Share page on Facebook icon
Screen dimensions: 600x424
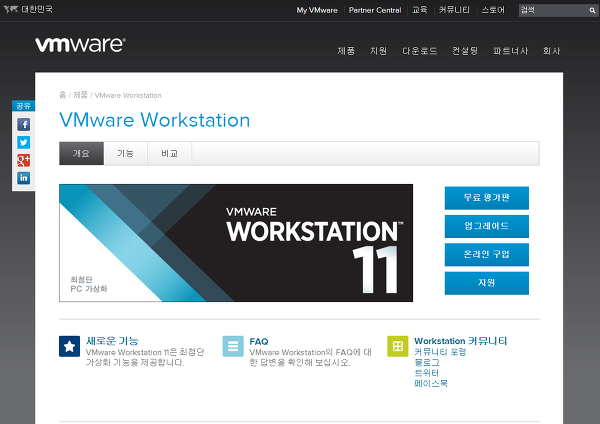point(23,124)
